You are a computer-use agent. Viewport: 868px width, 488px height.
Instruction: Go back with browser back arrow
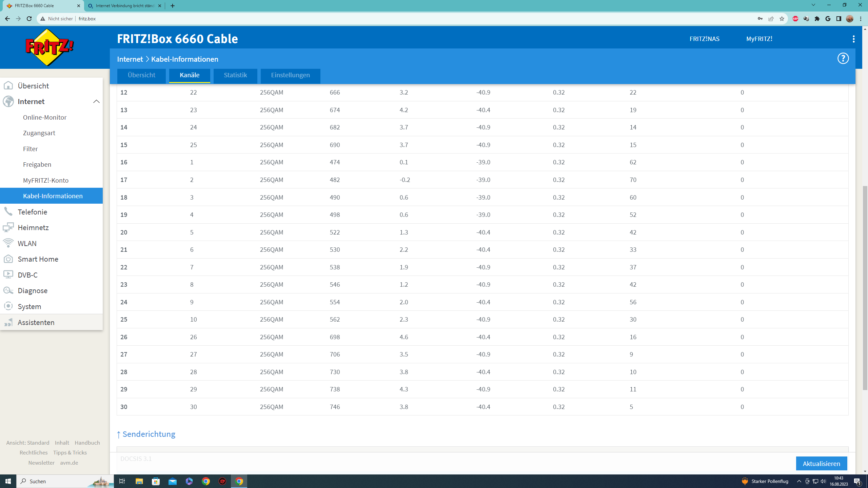pos(7,19)
